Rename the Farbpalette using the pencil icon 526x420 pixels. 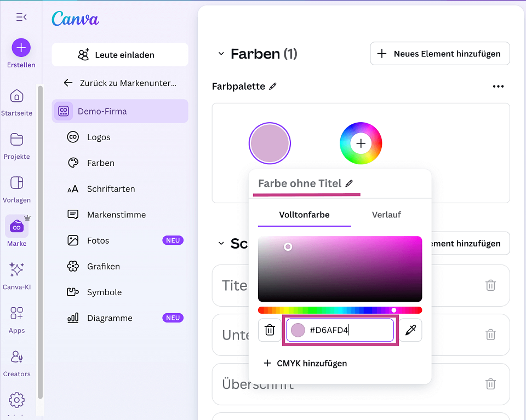point(270,86)
